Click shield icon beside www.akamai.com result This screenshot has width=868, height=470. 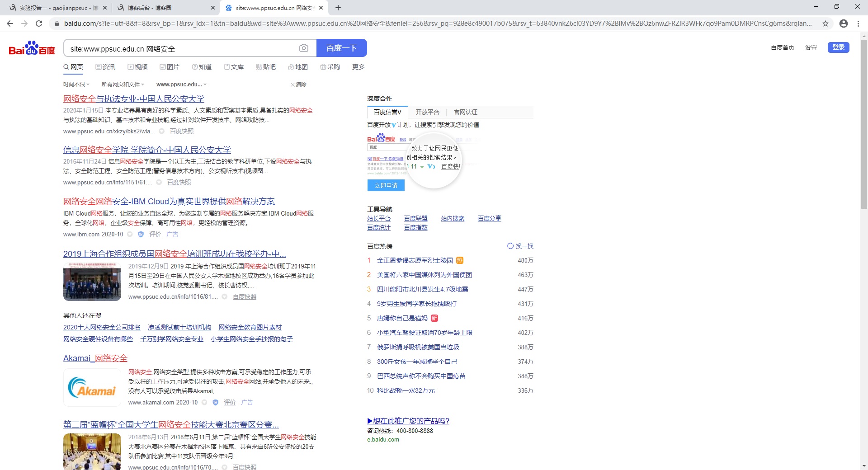tap(215, 402)
